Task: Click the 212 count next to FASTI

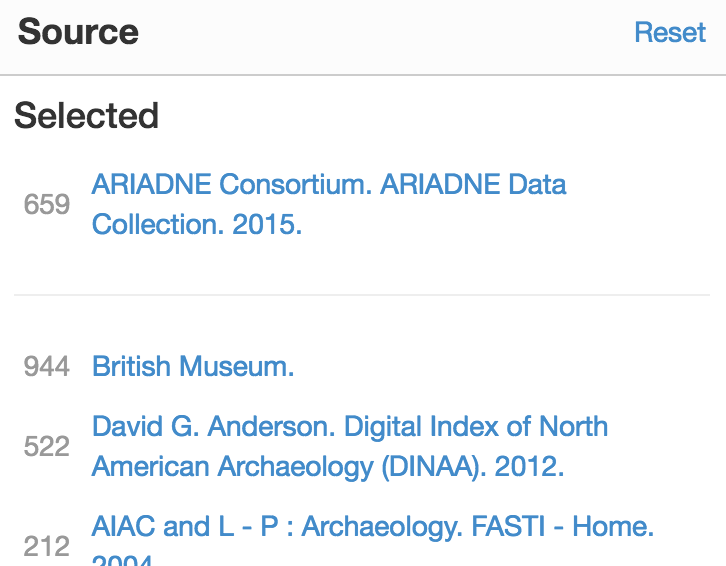Action: click(47, 546)
